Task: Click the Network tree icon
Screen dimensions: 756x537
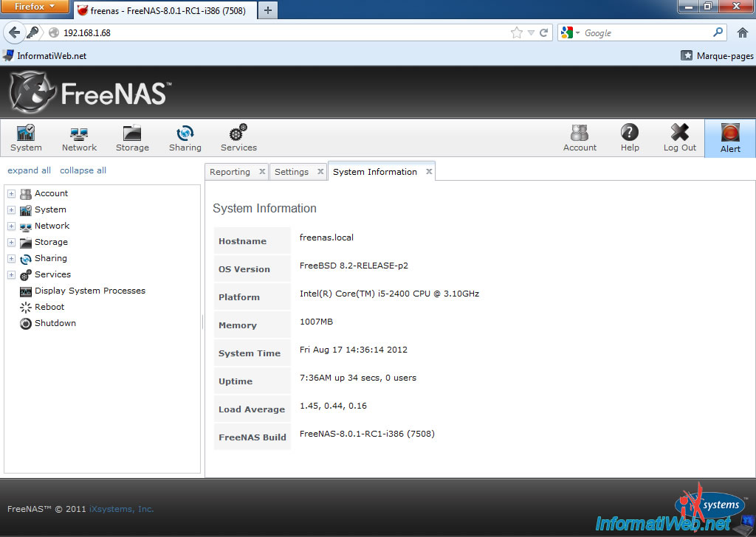Action: click(x=26, y=226)
